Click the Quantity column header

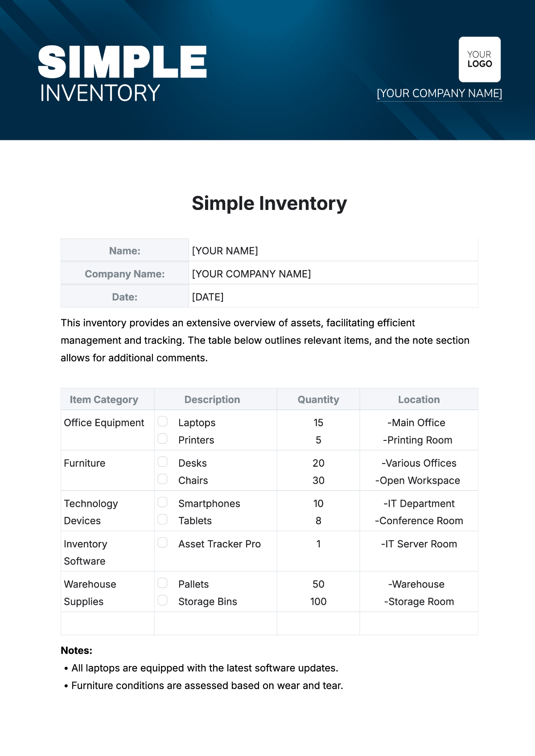(x=318, y=399)
